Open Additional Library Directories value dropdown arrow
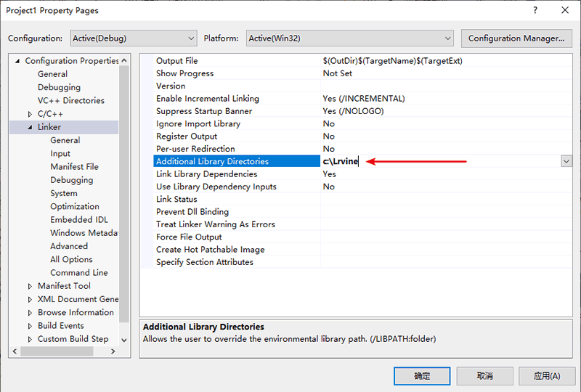This screenshot has height=392, width=581. tap(566, 161)
